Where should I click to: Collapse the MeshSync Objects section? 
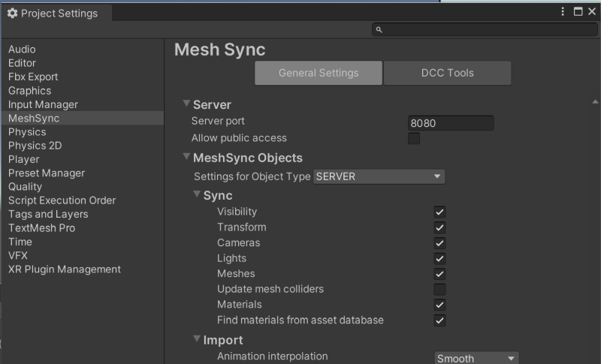point(186,158)
